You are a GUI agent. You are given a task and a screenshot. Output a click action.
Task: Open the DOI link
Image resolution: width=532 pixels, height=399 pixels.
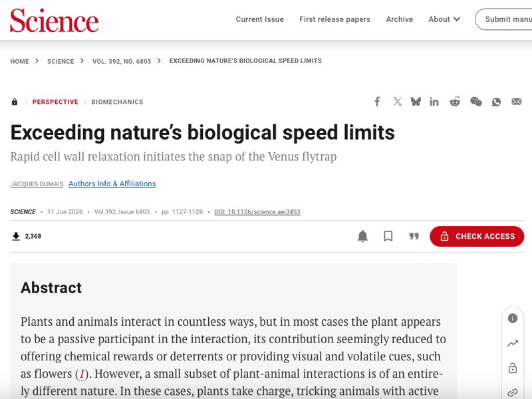[257, 211]
